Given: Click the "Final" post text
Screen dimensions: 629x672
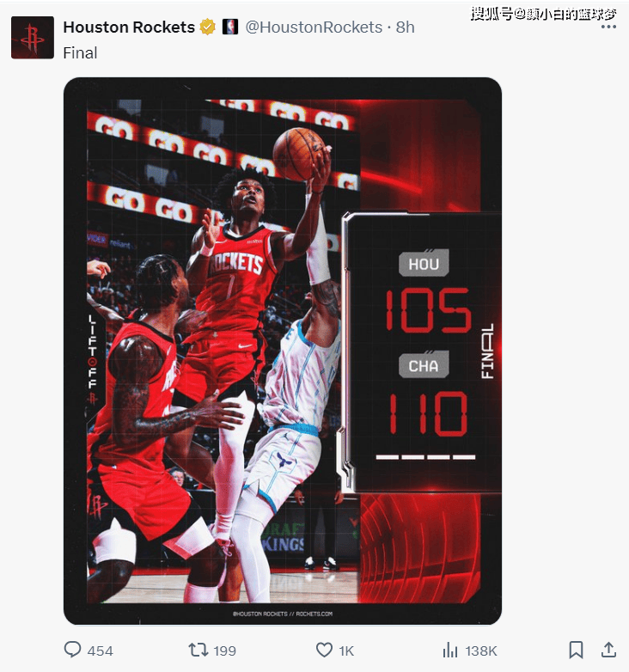Looking at the screenshot, I should pyautogui.click(x=80, y=52).
